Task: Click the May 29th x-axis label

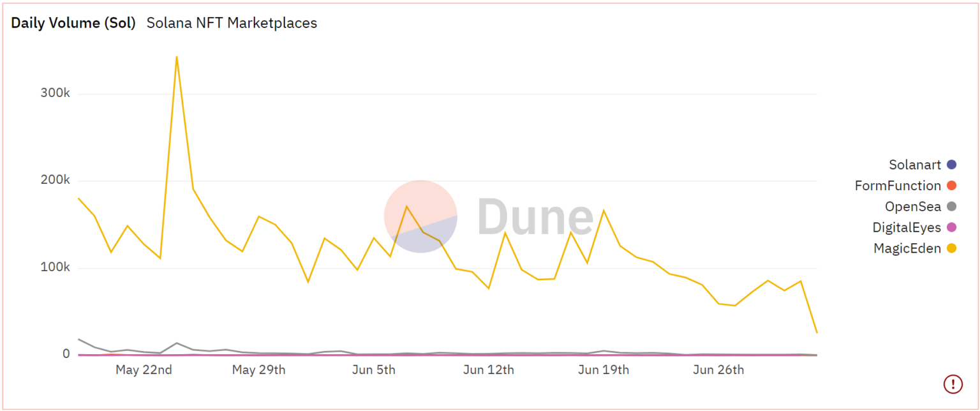Action: 258,370
